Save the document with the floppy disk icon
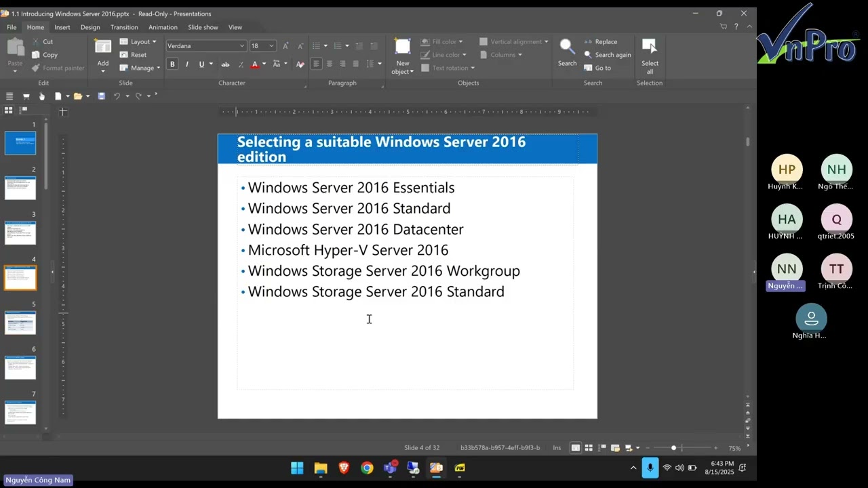The image size is (868, 488). [101, 96]
